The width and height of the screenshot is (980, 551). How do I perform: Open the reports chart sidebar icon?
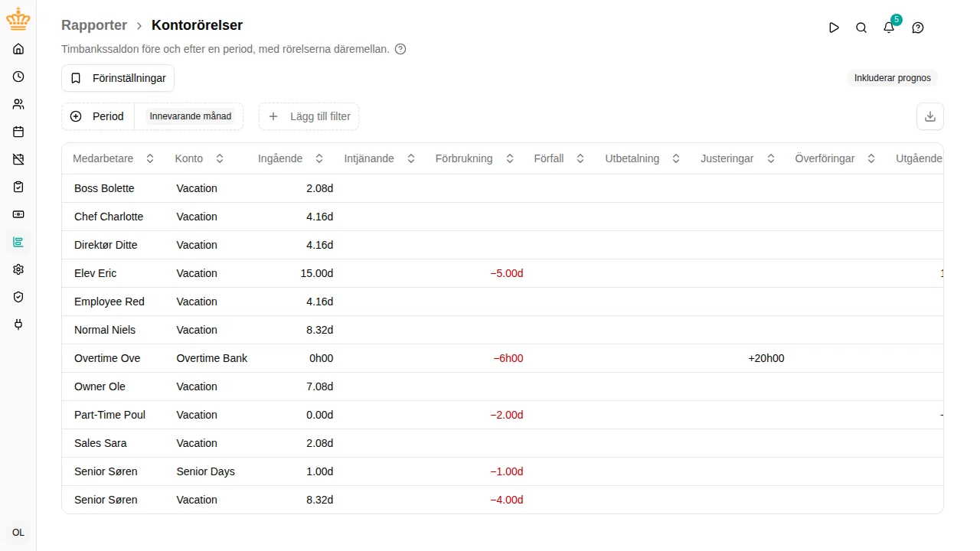18,242
